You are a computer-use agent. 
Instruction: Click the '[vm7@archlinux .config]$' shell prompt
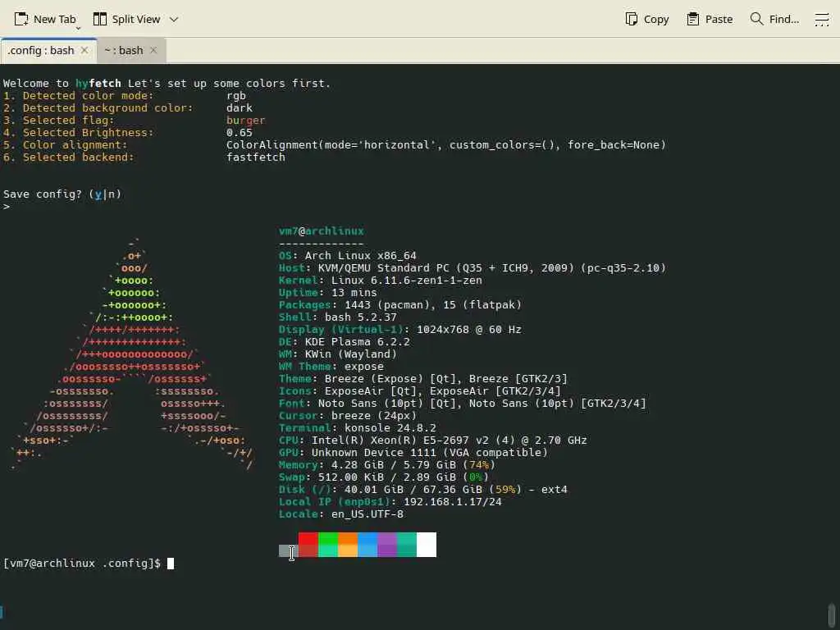pyautogui.click(x=82, y=563)
